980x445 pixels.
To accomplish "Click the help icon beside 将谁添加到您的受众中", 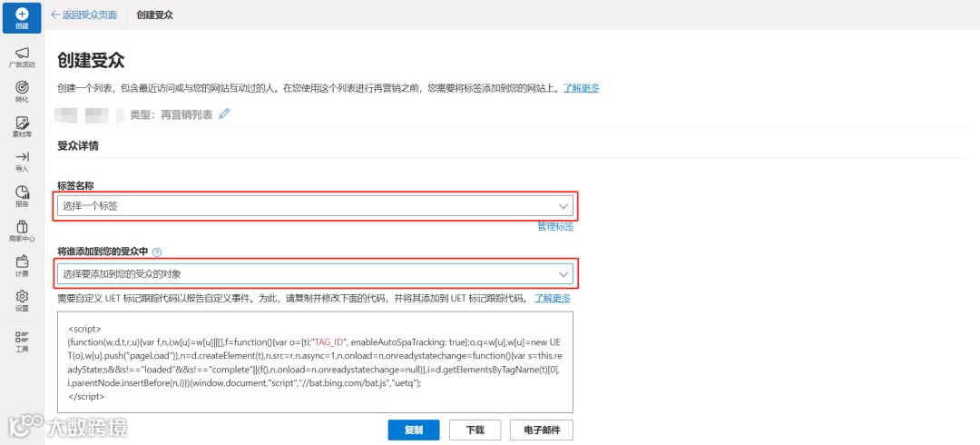I will click(157, 252).
